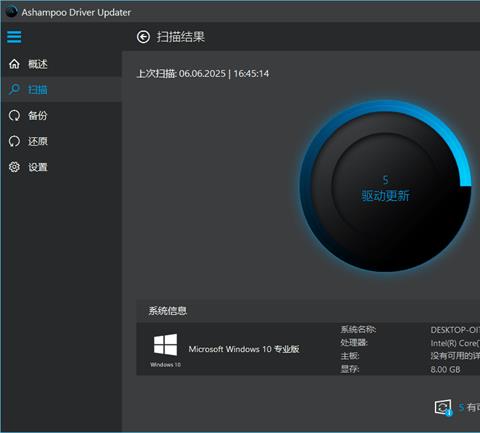
Task: Click the 主板 label
Action: pos(350,356)
